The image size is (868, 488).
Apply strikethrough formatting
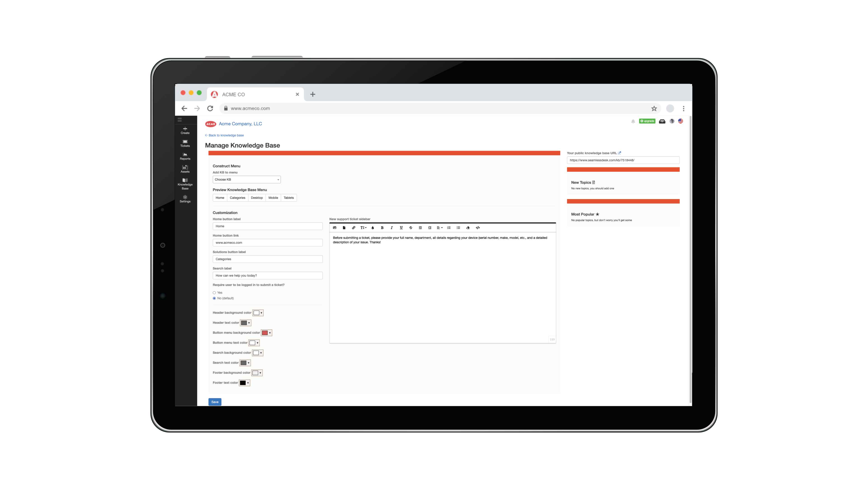410,228
